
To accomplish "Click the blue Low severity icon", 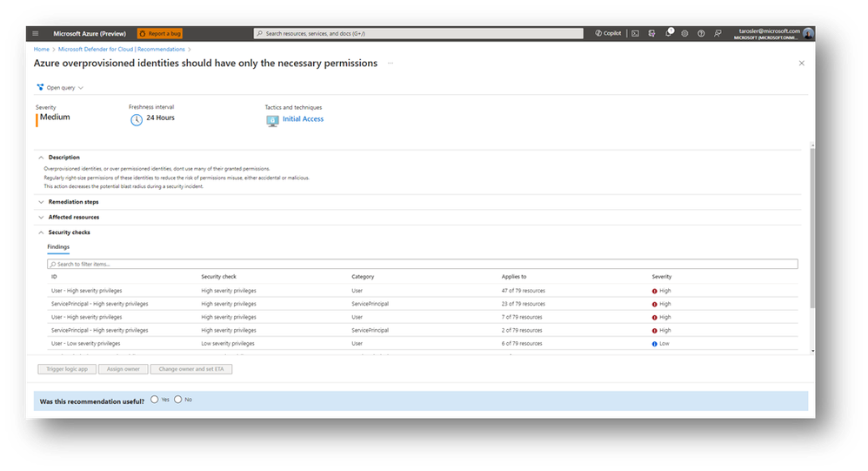I will pos(654,344).
